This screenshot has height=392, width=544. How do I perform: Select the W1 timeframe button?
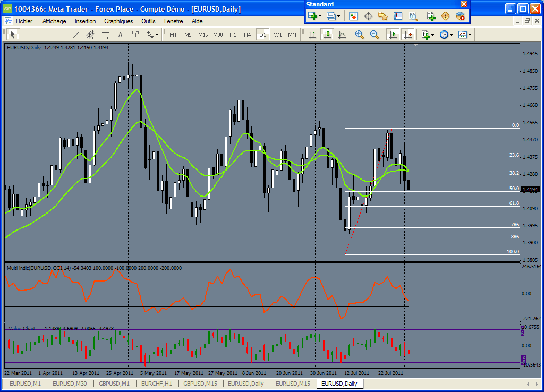tap(278, 35)
